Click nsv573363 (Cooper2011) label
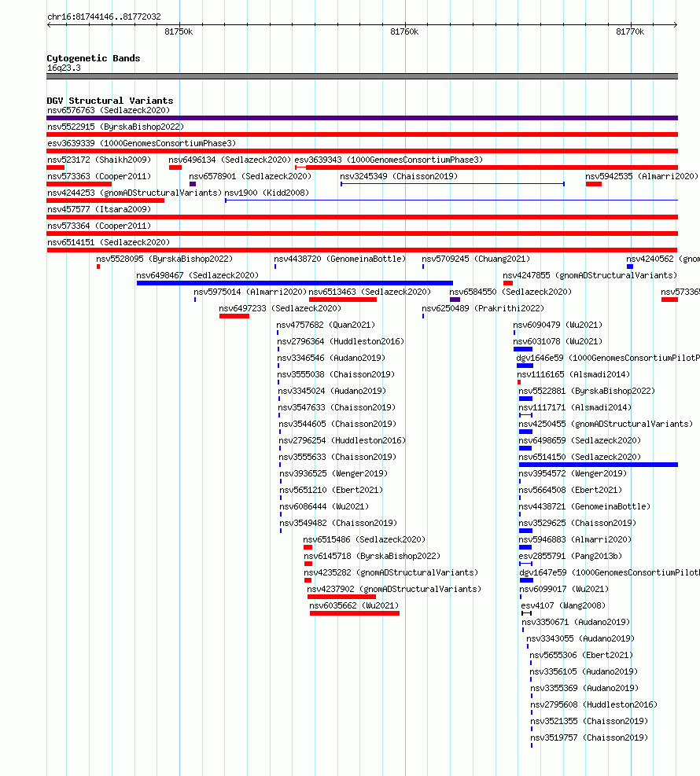Image resolution: width=700 pixels, height=776 pixels. click(99, 176)
